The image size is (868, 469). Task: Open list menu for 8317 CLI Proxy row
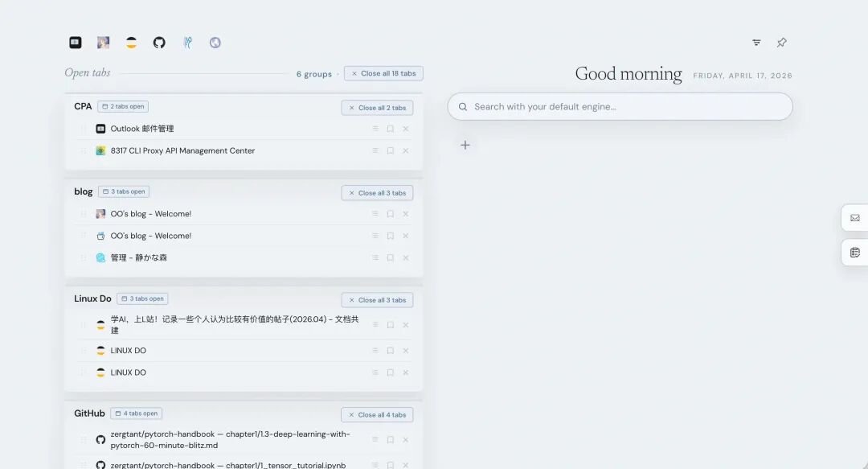point(375,150)
